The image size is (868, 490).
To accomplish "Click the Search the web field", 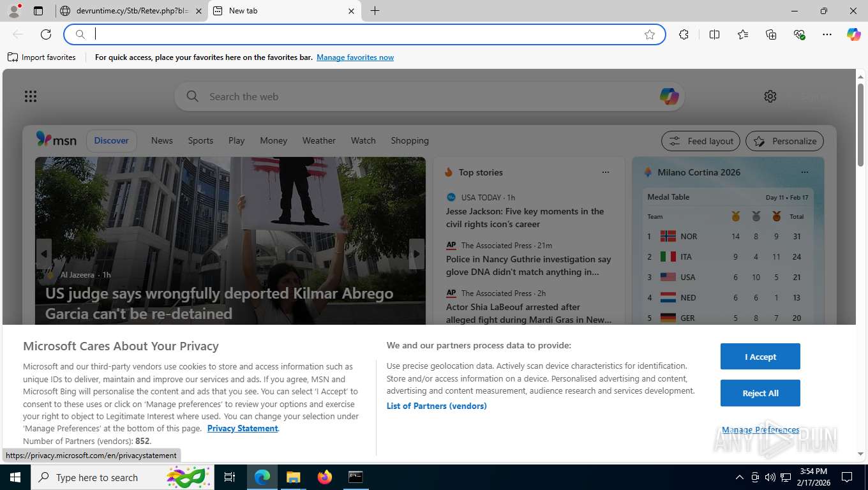I will [x=429, y=96].
